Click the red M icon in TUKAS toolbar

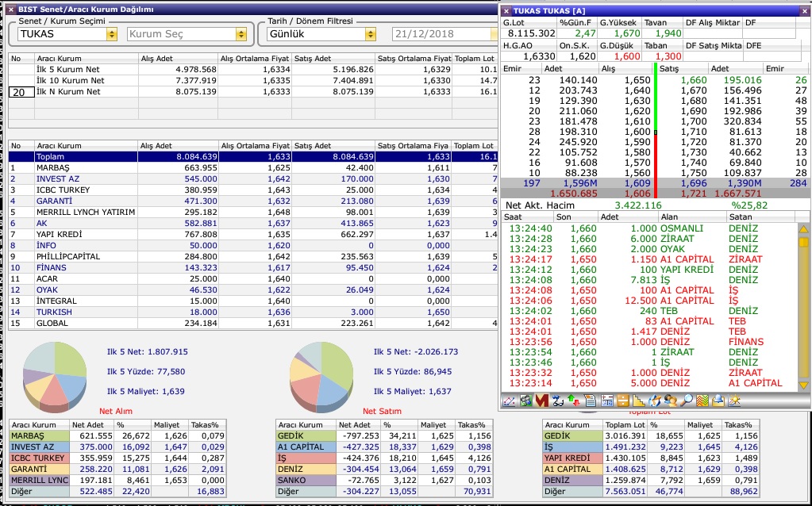[x=541, y=401]
